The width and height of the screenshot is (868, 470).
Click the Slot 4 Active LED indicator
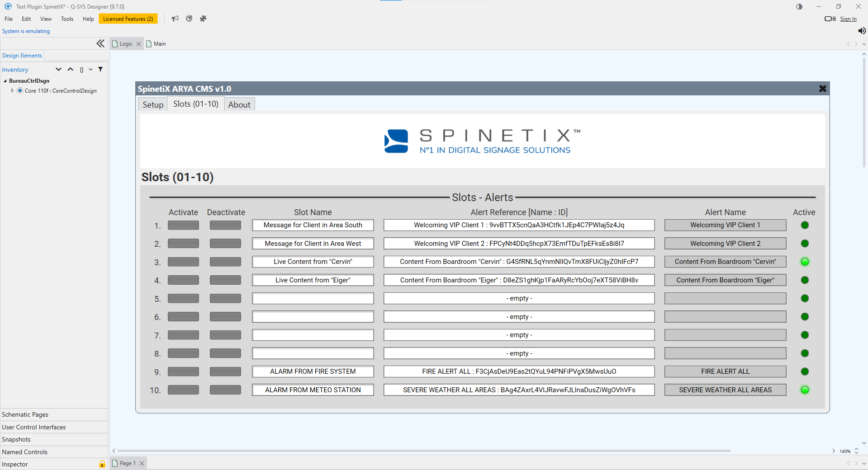(805, 280)
